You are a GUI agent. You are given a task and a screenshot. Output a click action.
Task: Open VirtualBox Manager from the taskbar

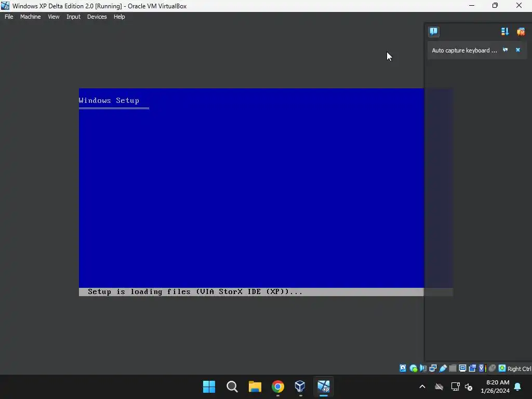click(300, 387)
